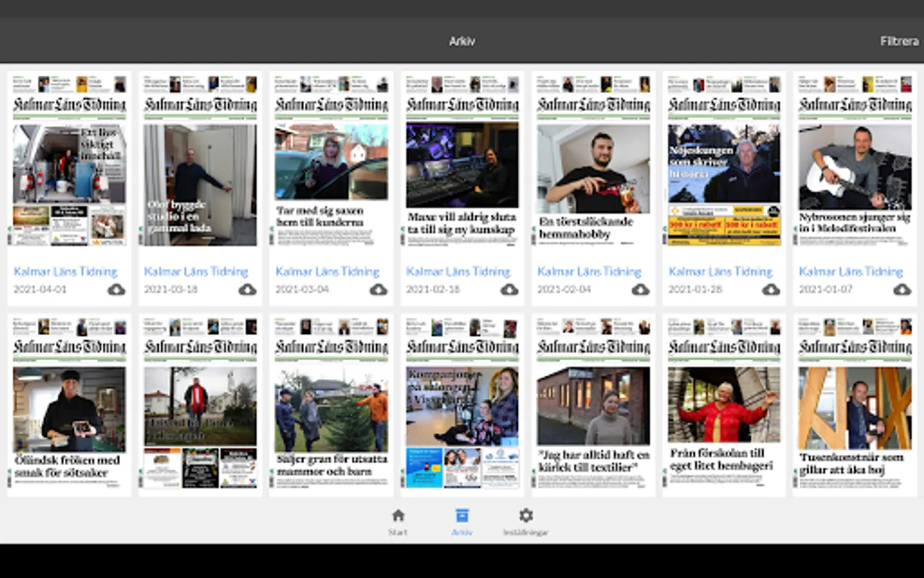Click the date text 2021-01-28
The width and height of the screenshot is (924, 578).
coord(695,290)
